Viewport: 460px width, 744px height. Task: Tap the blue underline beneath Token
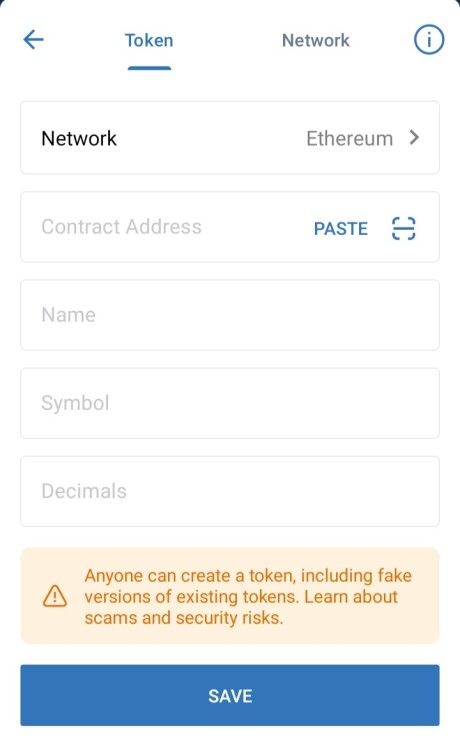149,68
